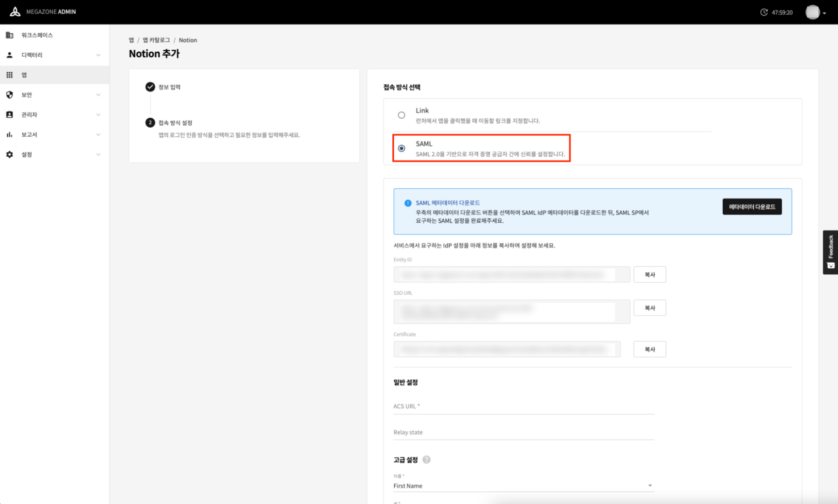The width and height of the screenshot is (838, 504).
Task: Select 앱 in the sidebar
Action: pyautogui.click(x=55, y=75)
